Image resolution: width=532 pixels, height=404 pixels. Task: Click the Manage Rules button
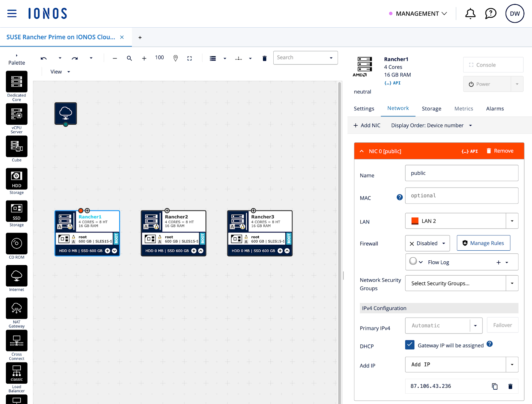(483, 243)
